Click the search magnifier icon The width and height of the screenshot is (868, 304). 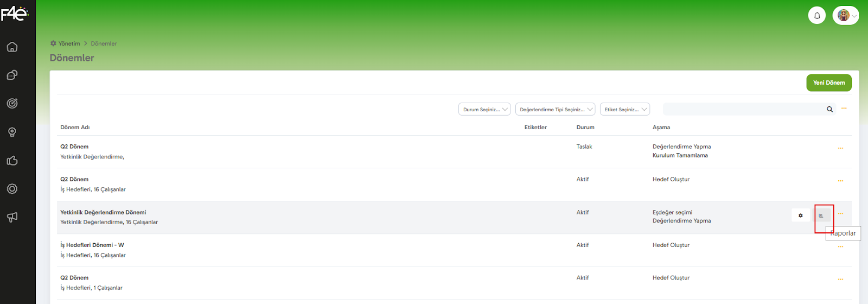[829, 109]
